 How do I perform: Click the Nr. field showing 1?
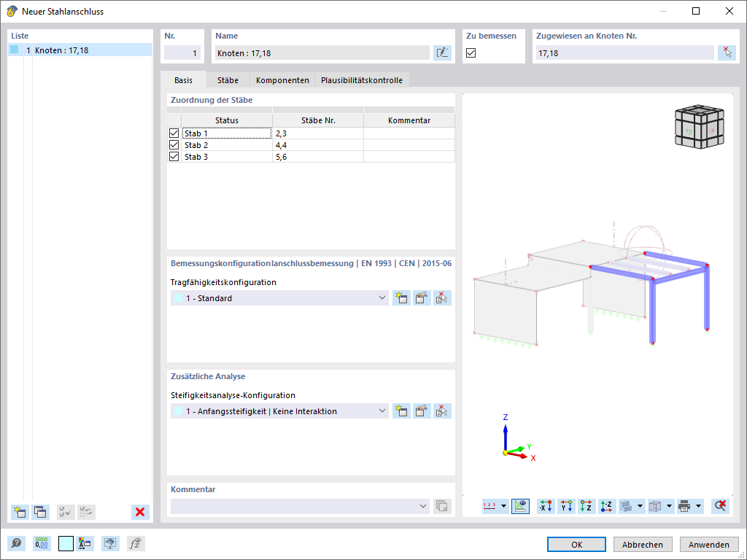pos(182,52)
